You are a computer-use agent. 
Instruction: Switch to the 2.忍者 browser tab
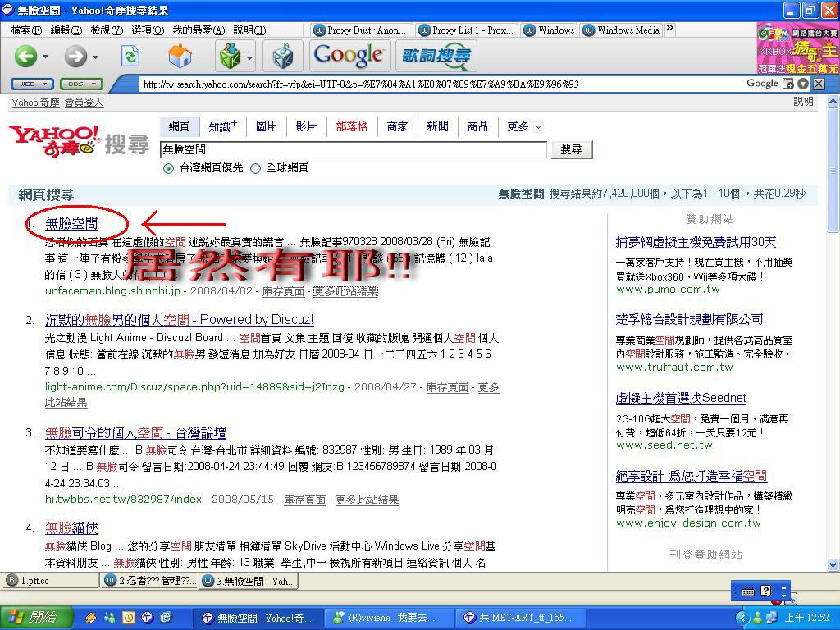tap(151, 581)
